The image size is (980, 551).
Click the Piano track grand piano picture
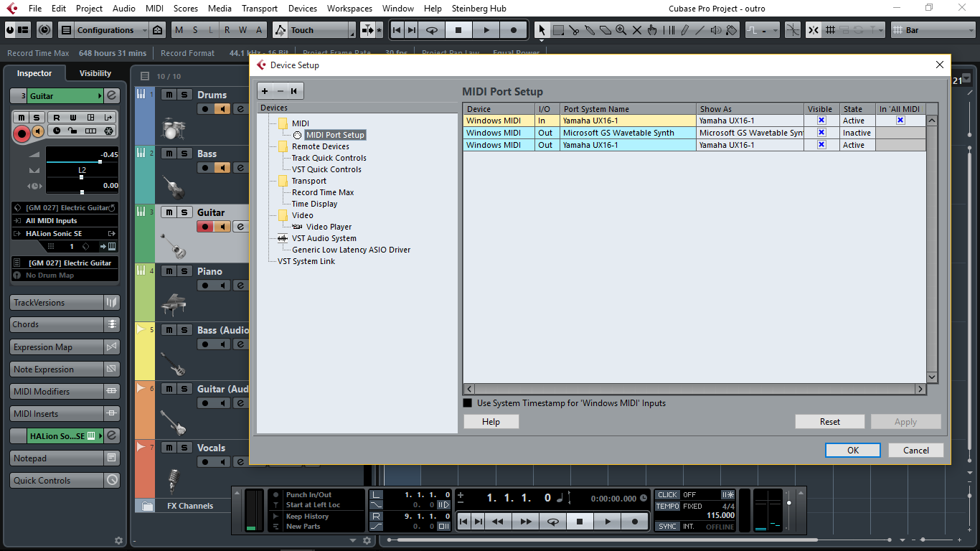coord(172,305)
